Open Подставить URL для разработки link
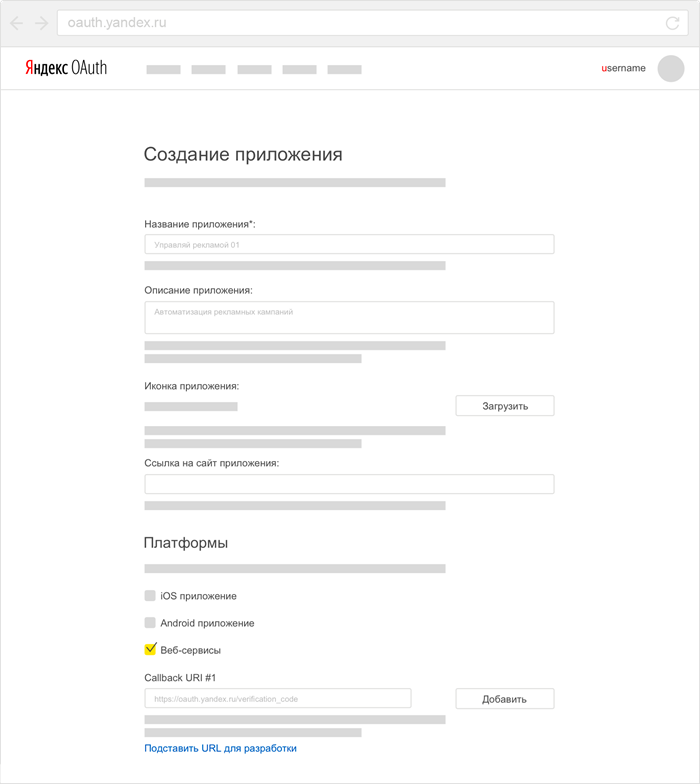 point(220,748)
